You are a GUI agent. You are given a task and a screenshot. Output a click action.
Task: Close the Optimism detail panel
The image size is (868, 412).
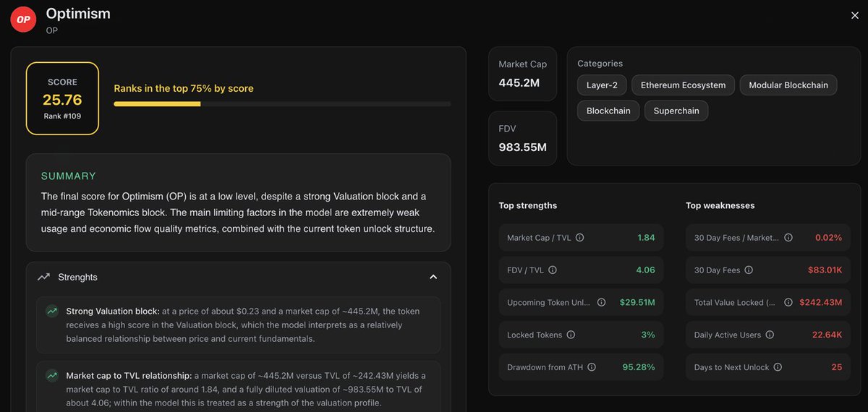point(854,15)
